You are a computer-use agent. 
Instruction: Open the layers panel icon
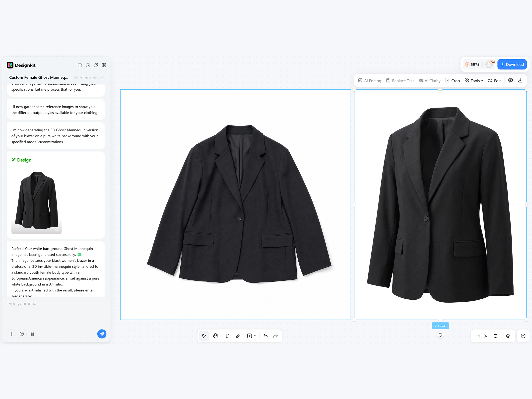(508, 336)
